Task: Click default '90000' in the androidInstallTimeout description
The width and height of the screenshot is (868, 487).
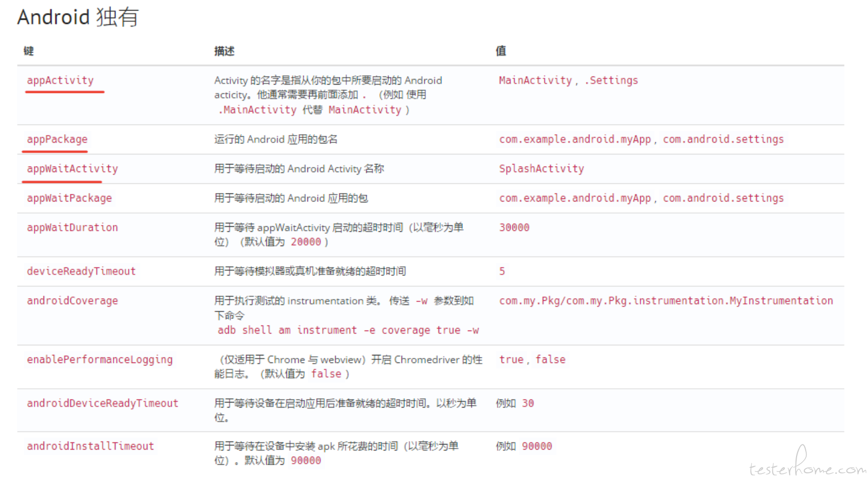Action: pos(306,461)
